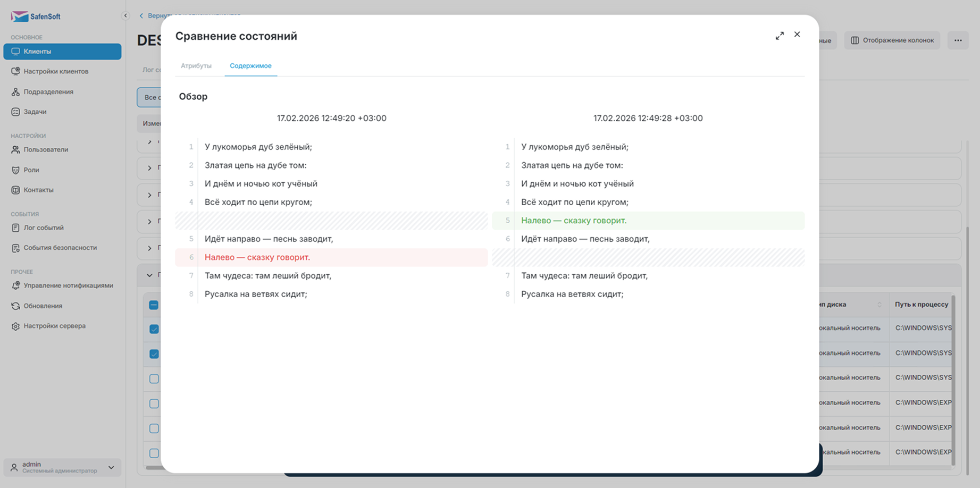This screenshot has width=980, height=488.
Task: Open Клиенты section in sidebar
Action: tap(62, 52)
